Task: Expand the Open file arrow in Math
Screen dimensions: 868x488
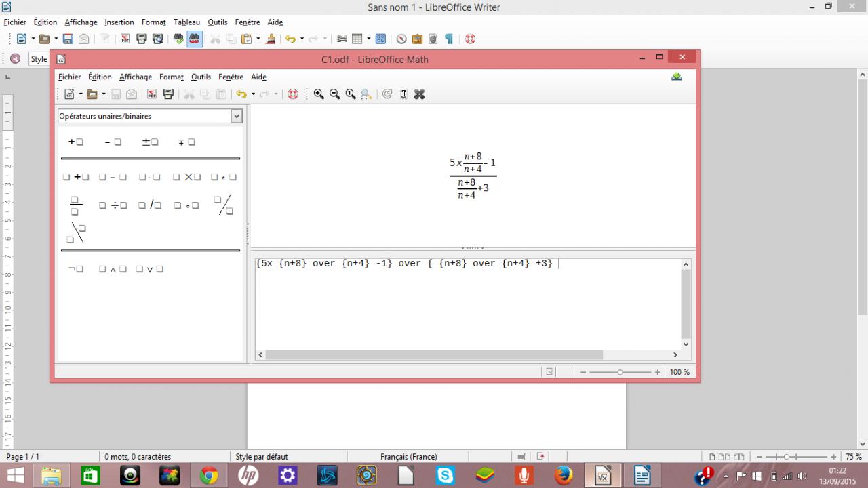Action: (103, 94)
